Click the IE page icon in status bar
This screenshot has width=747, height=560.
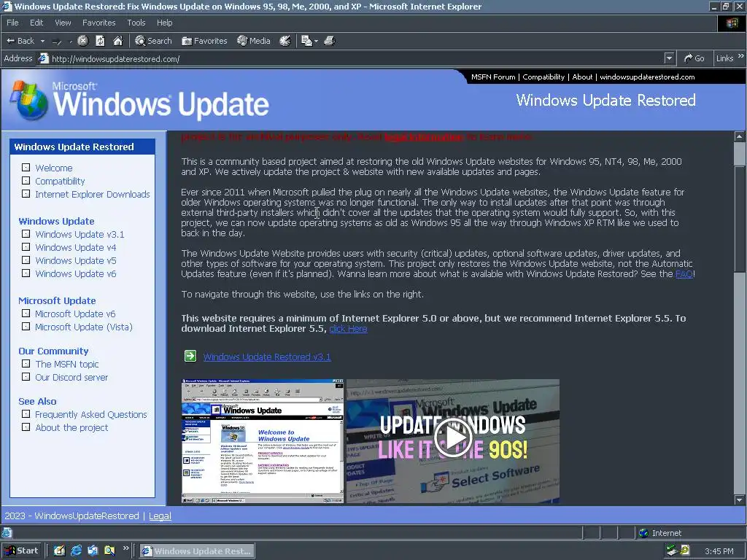6,533
